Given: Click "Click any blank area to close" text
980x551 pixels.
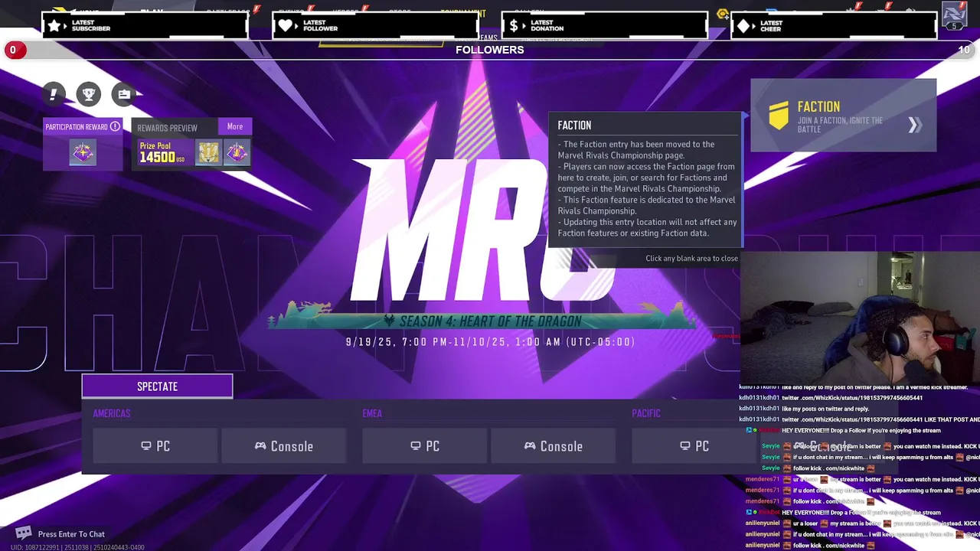Looking at the screenshot, I should coord(691,258).
